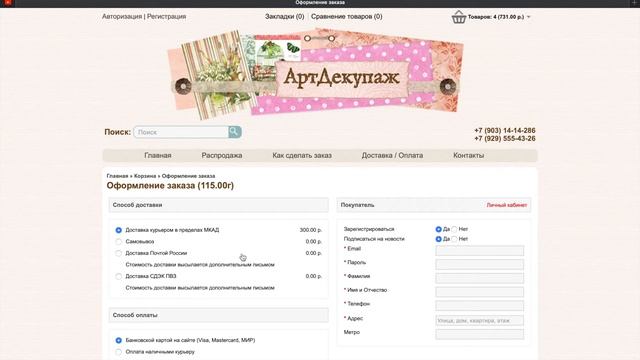The image size is (640, 360).
Task: Click the АртДекупаж logo banner
Action: (x=315, y=75)
